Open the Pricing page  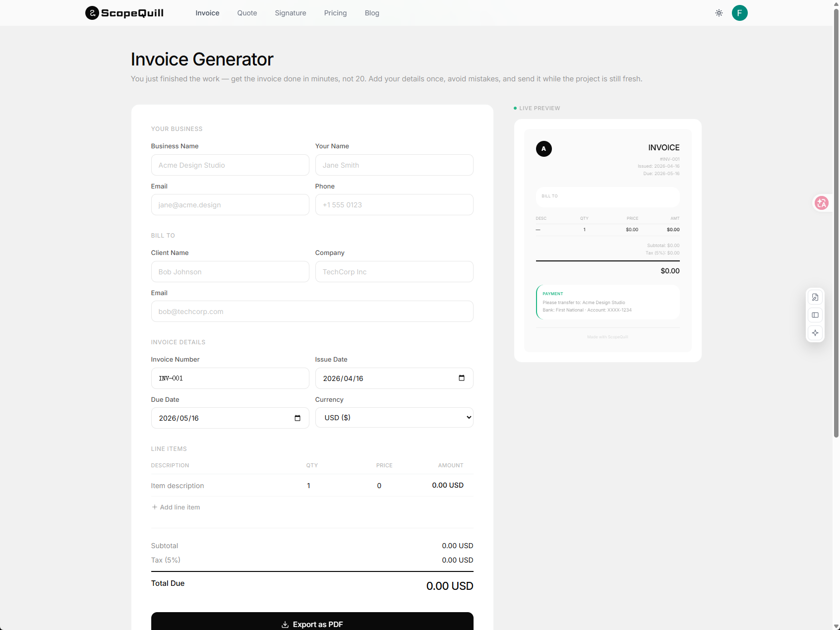click(335, 13)
